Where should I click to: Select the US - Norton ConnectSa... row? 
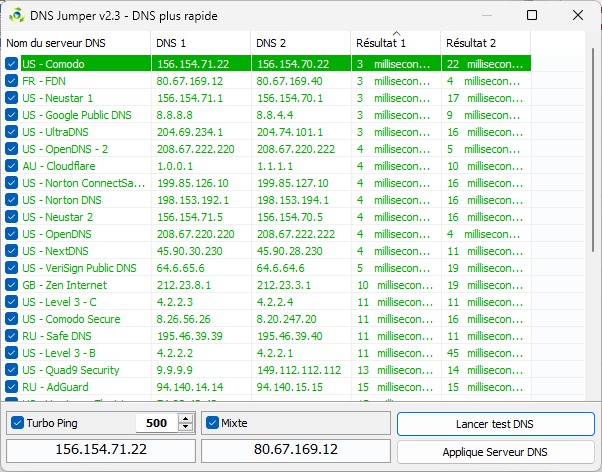[x=83, y=183]
